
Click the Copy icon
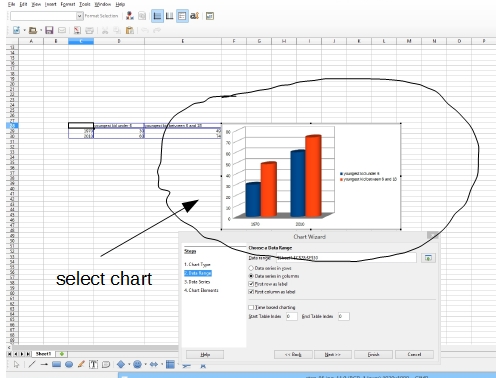click(x=117, y=30)
